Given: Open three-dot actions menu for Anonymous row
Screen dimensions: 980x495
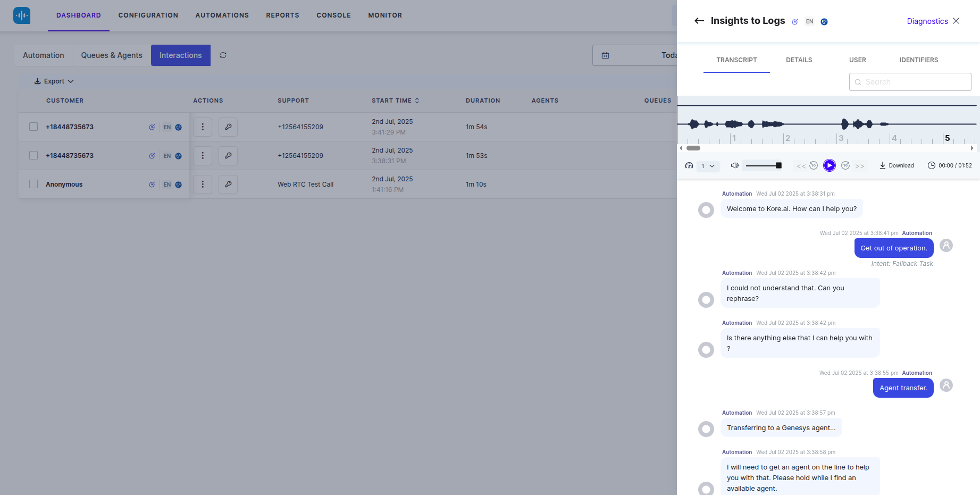Looking at the screenshot, I should pos(203,184).
